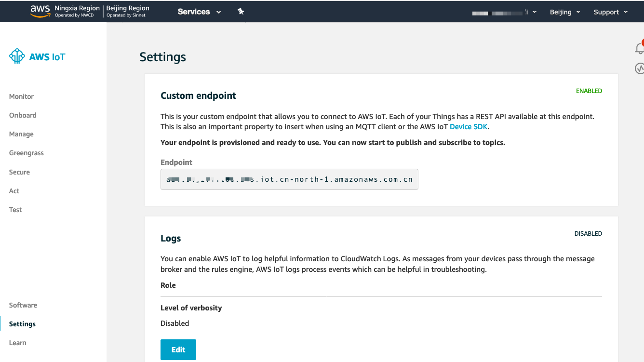Click the Edit button under Logs
644x362 pixels.
(x=178, y=350)
